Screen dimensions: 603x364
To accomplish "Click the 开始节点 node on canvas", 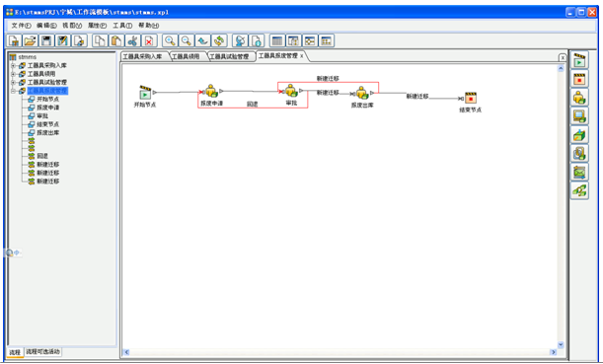I will (145, 93).
